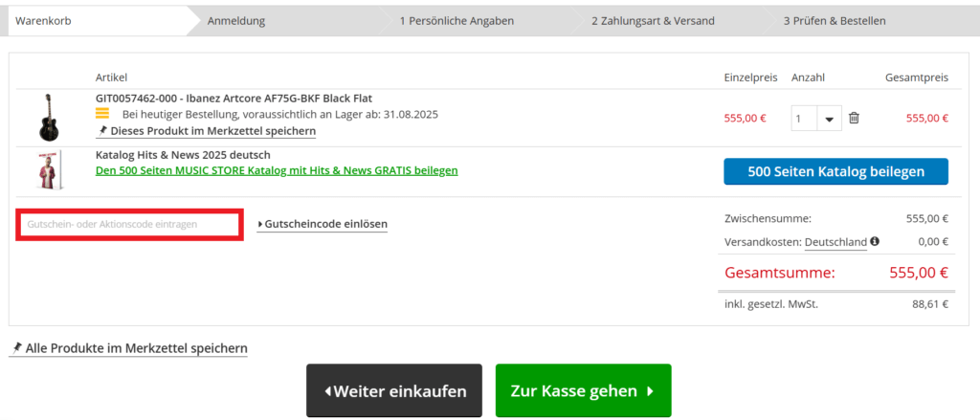Delete the Ibanez Artcore item with trash icon
Viewport: 980px width, 420px height.
(x=854, y=118)
